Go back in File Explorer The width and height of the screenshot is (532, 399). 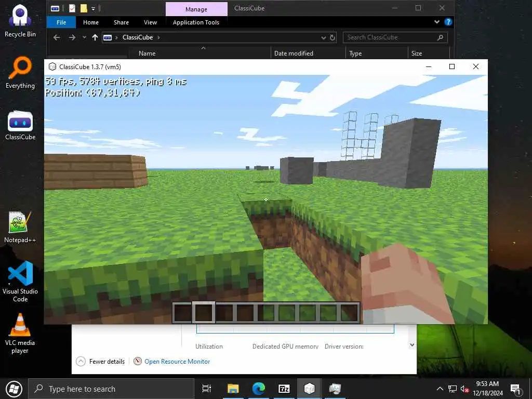click(x=57, y=37)
